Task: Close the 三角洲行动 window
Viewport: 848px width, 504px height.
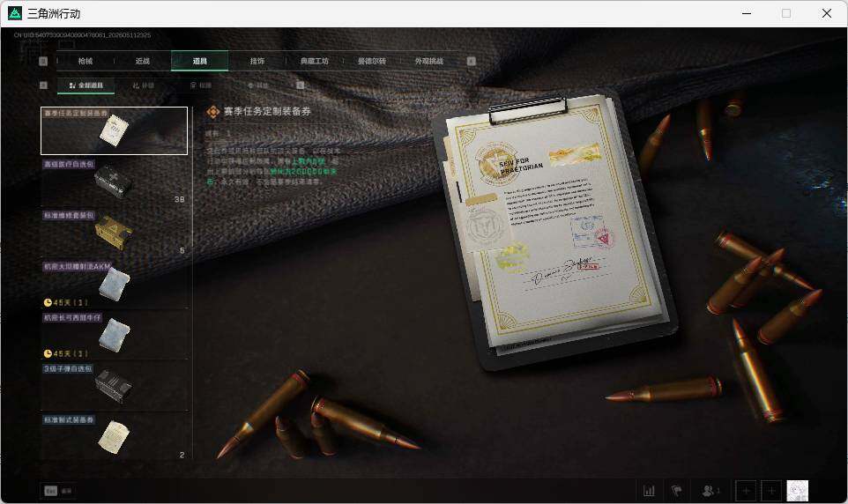Action: pyautogui.click(x=827, y=13)
